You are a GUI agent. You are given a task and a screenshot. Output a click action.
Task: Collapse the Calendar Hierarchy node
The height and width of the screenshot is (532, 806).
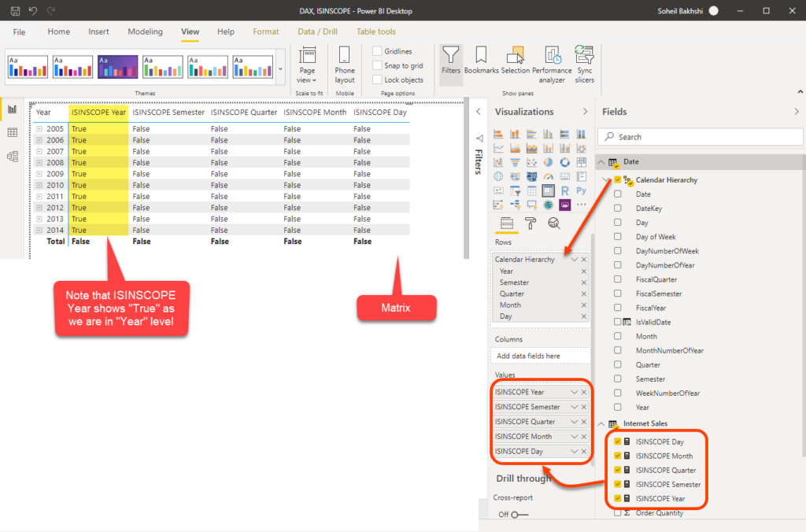pyautogui.click(x=607, y=180)
